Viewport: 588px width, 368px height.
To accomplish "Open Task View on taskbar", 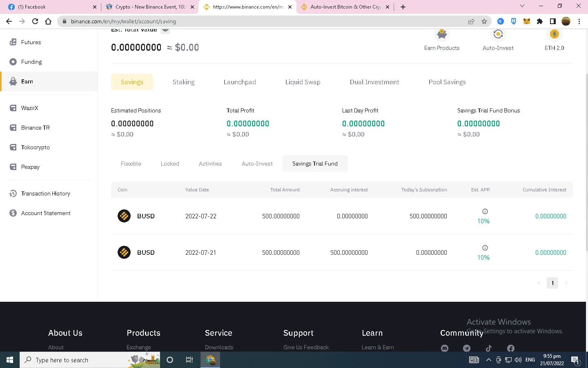I will click(189, 360).
